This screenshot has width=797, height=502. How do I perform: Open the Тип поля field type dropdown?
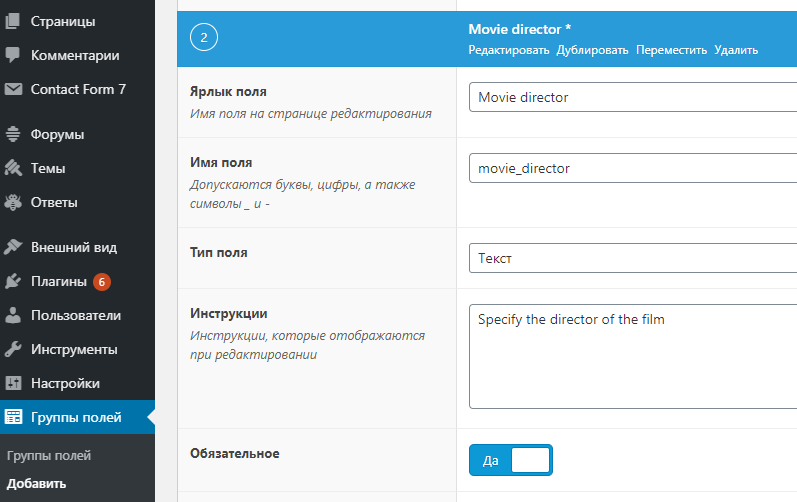633,258
